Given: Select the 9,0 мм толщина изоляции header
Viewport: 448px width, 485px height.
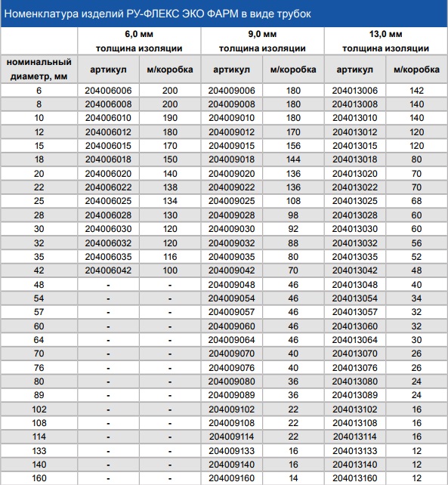Looking at the screenshot, I should pyautogui.click(x=262, y=41).
